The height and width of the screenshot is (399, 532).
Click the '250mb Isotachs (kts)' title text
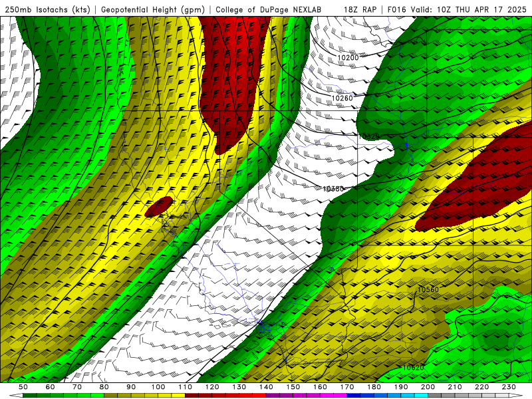pos(47,9)
